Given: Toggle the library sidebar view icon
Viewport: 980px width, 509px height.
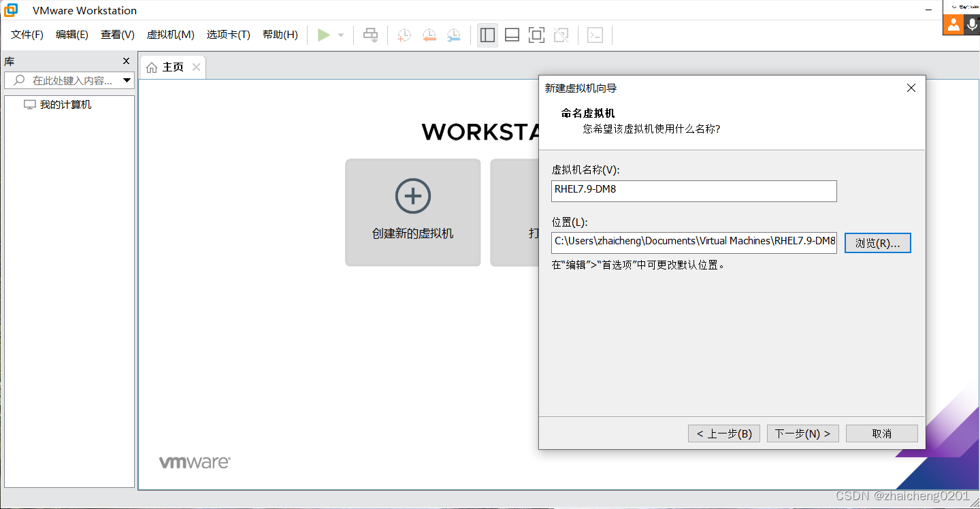Looking at the screenshot, I should [487, 35].
